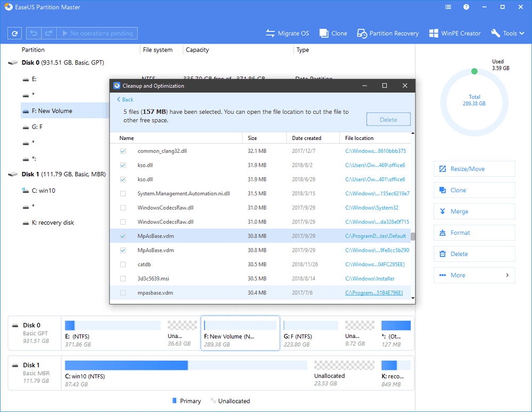Click Format partition action
The width and height of the screenshot is (532, 412).
[474, 233]
